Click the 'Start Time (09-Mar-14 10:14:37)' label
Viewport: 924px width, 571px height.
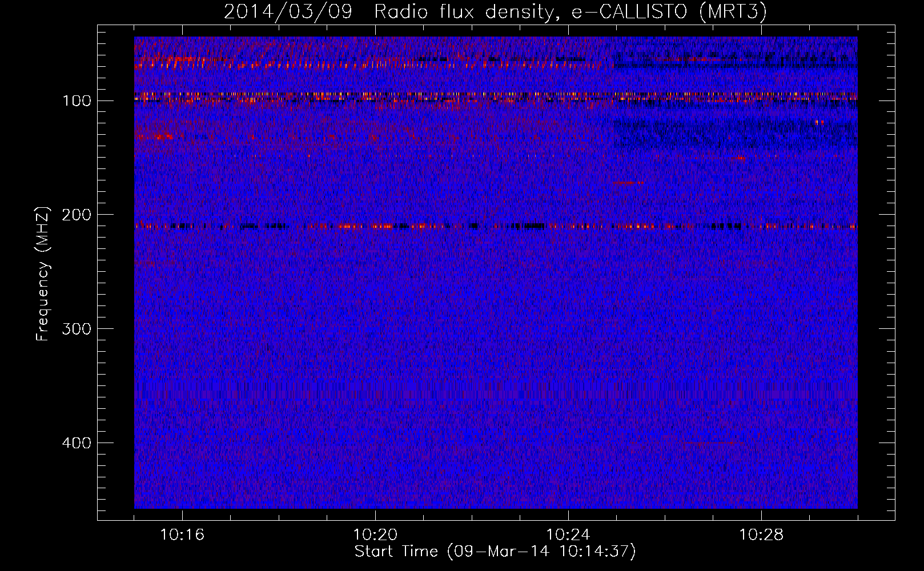point(495,552)
